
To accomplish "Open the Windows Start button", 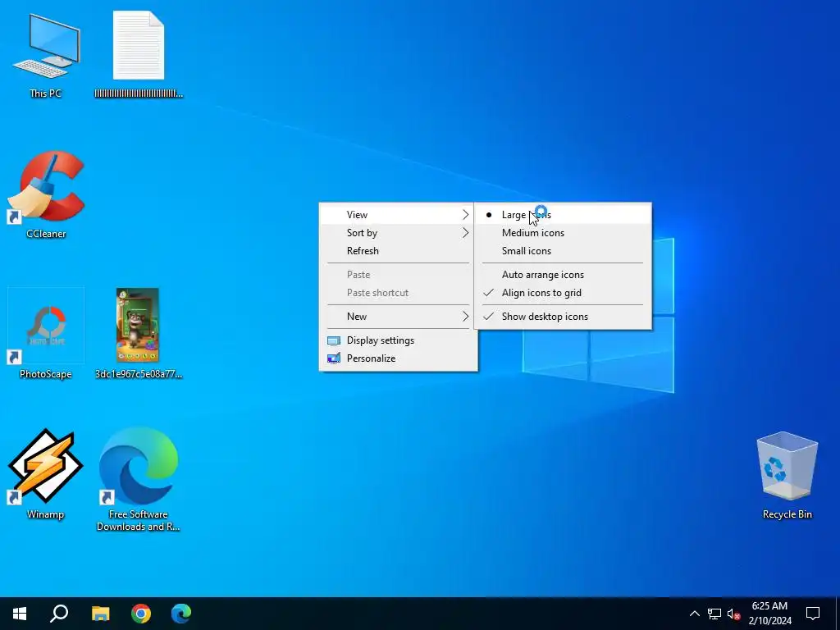I will coord(20,614).
